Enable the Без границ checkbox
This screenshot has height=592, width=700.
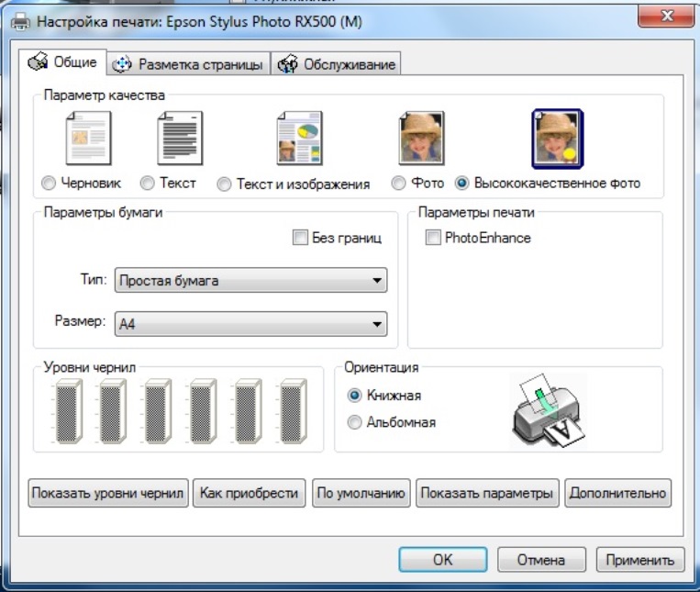tap(300, 238)
